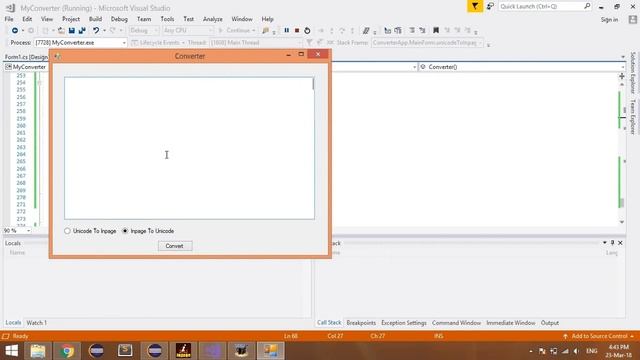
Task: Open the File menu
Action: [9, 19]
